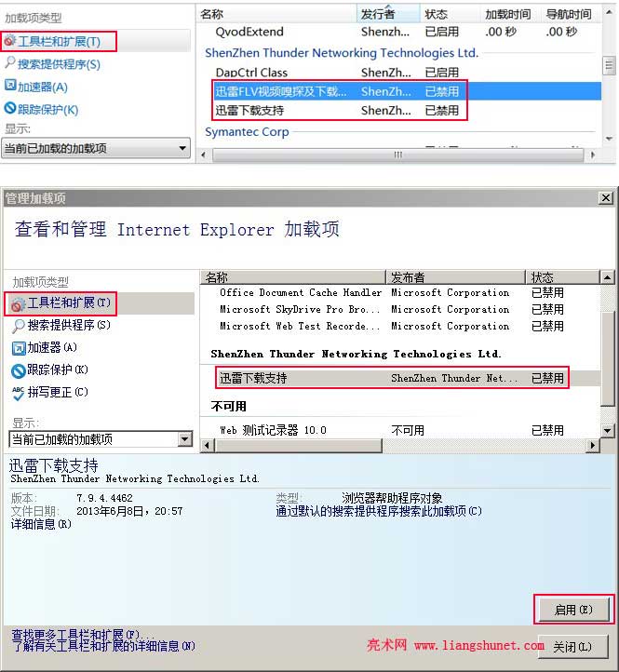
Task: Click accelerator icon beside dialog 加速器(A)
Action: pyautogui.click(x=19, y=348)
